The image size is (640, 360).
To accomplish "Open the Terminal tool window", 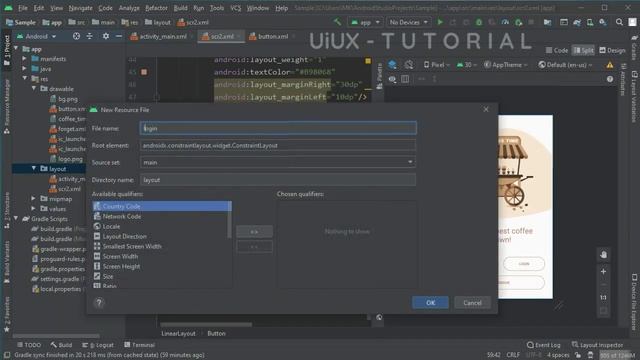I will point(140,345).
